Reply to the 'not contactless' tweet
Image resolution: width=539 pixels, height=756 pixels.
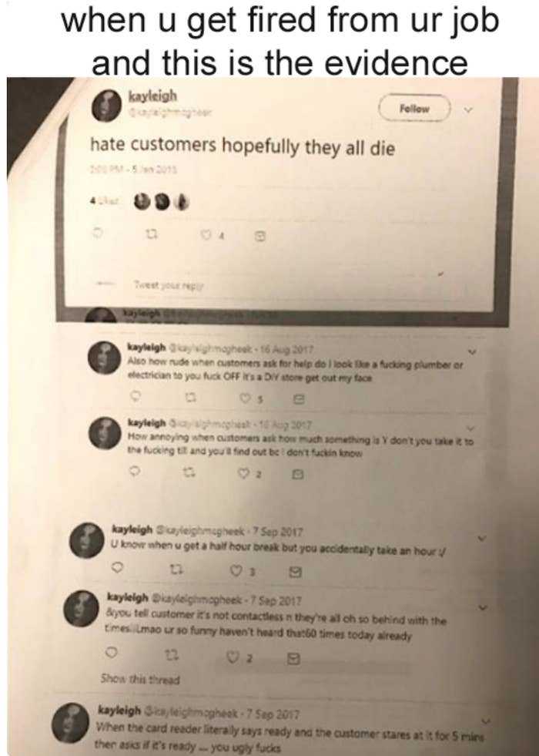click(112, 654)
